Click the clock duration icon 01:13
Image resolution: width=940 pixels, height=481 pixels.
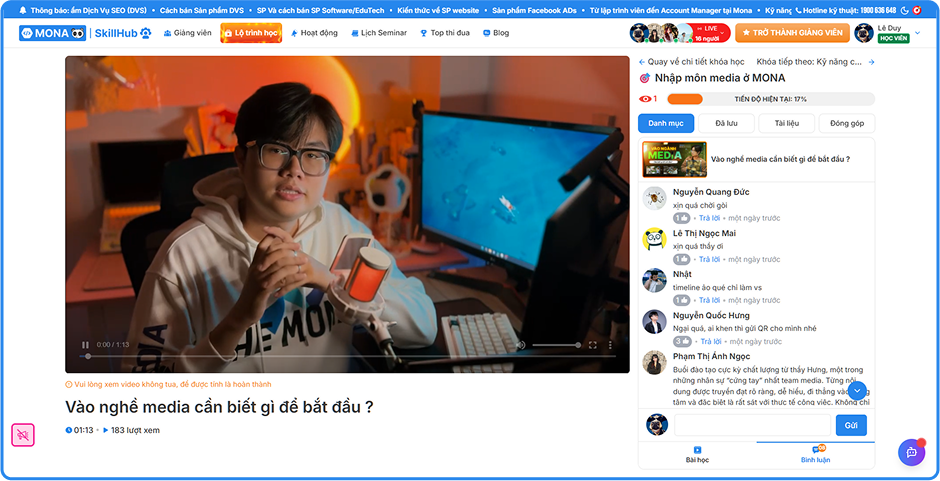tap(68, 430)
